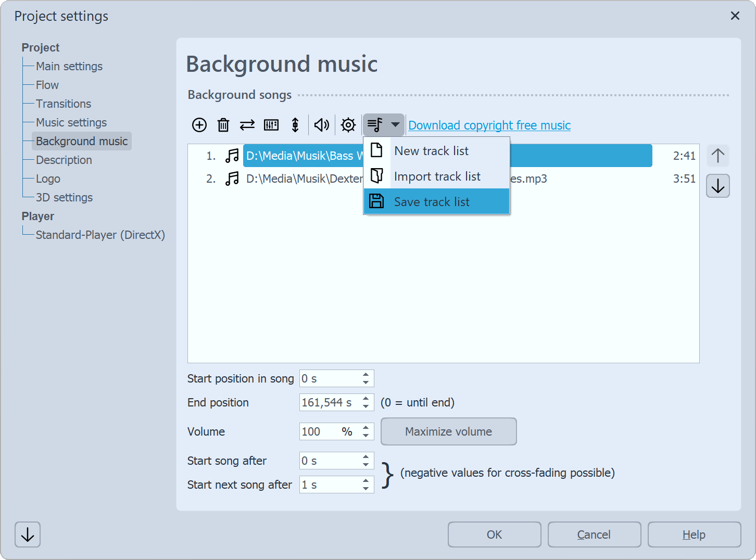
Task: Click the End position value field
Action: [x=328, y=402]
